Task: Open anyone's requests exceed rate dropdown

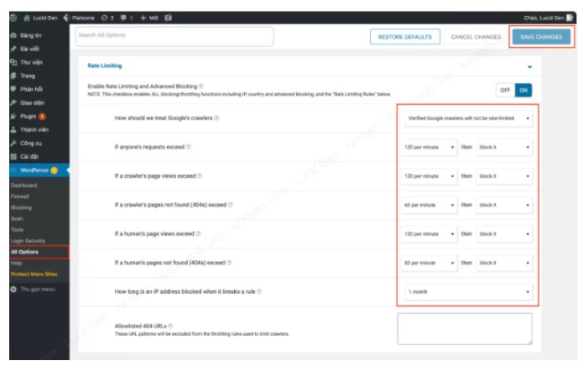Action: [428, 148]
